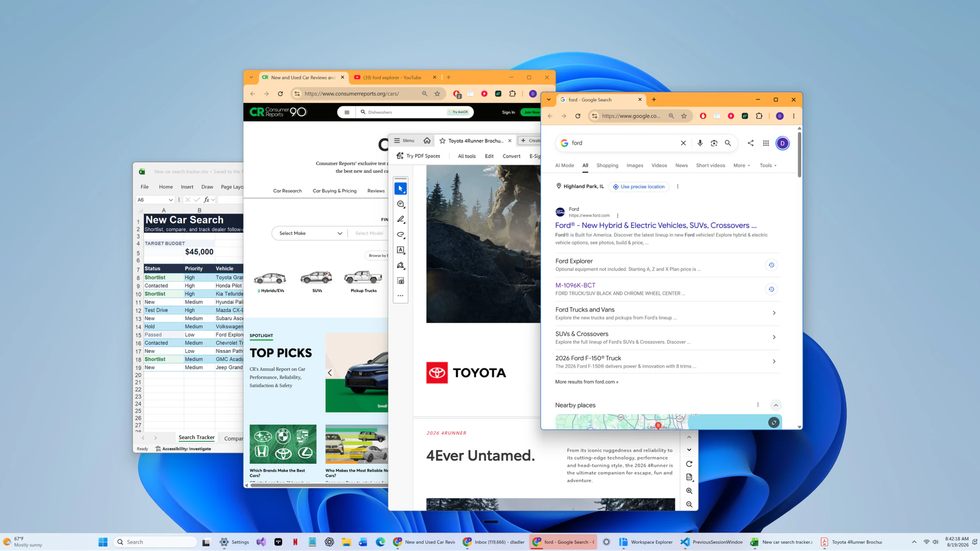Open the Insert ribbon tab in Excel

click(187, 187)
